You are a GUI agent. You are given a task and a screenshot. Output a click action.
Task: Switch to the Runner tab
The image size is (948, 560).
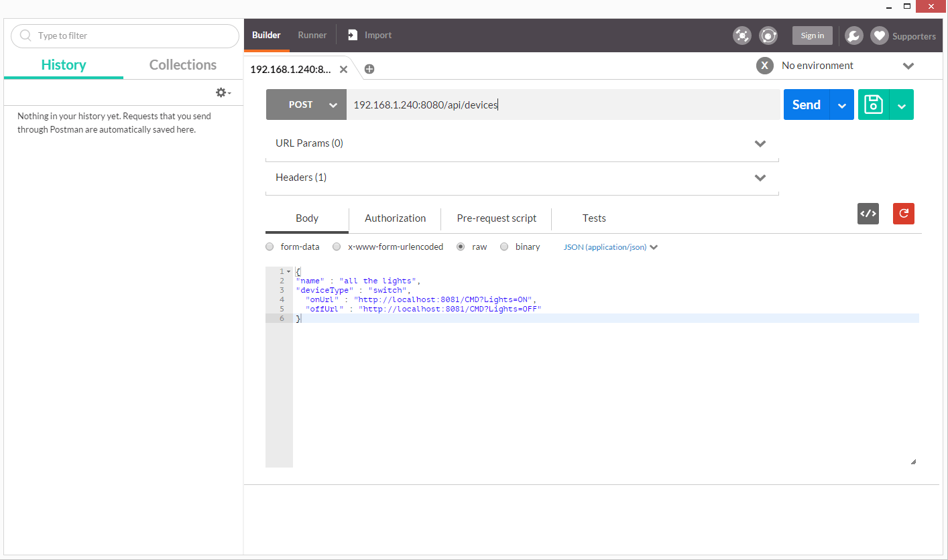pos(312,35)
